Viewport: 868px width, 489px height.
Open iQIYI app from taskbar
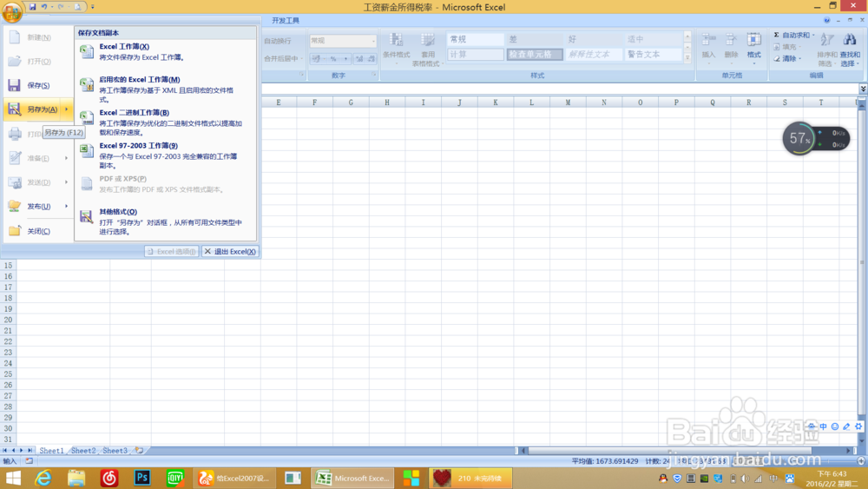point(175,478)
